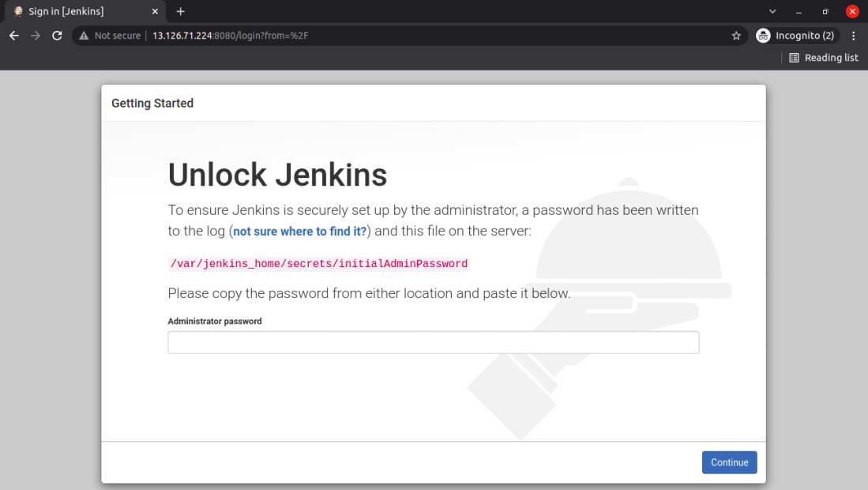This screenshot has height=490, width=868.
Task: Close the browser window
Action: [x=852, y=12]
